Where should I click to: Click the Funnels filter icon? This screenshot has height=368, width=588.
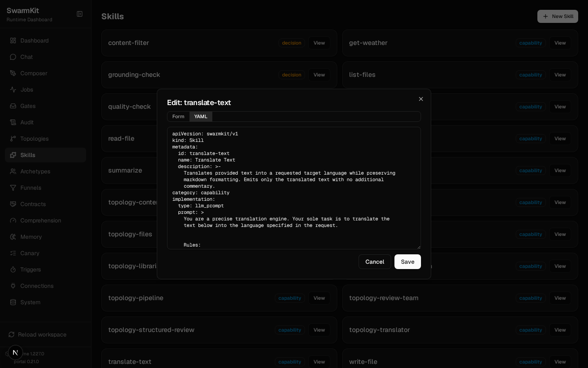[13, 188]
